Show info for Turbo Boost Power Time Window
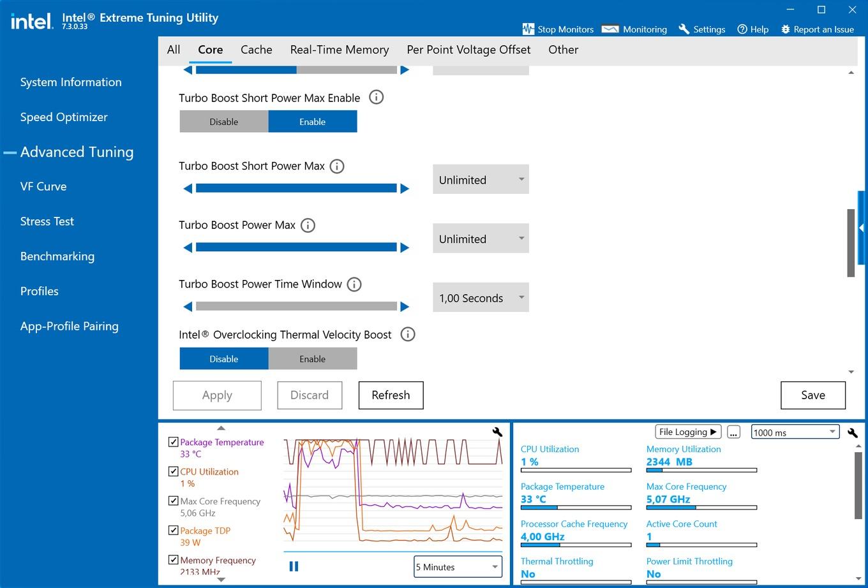 coord(354,284)
